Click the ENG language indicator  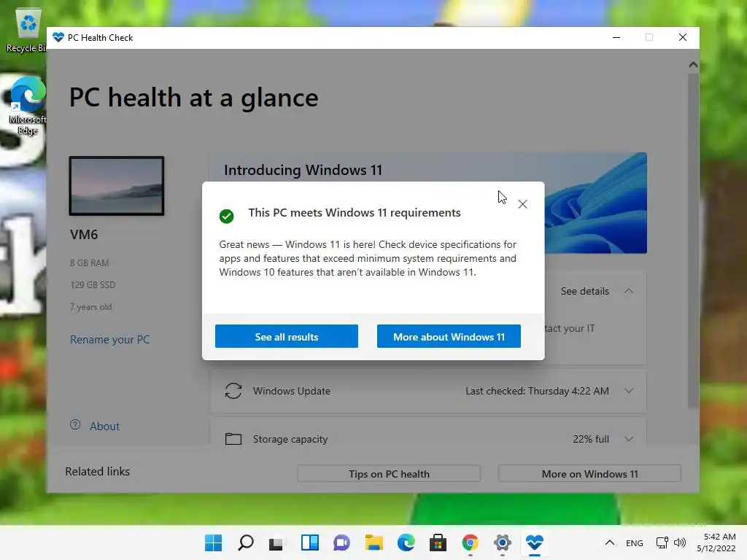(x=635, y=542)
